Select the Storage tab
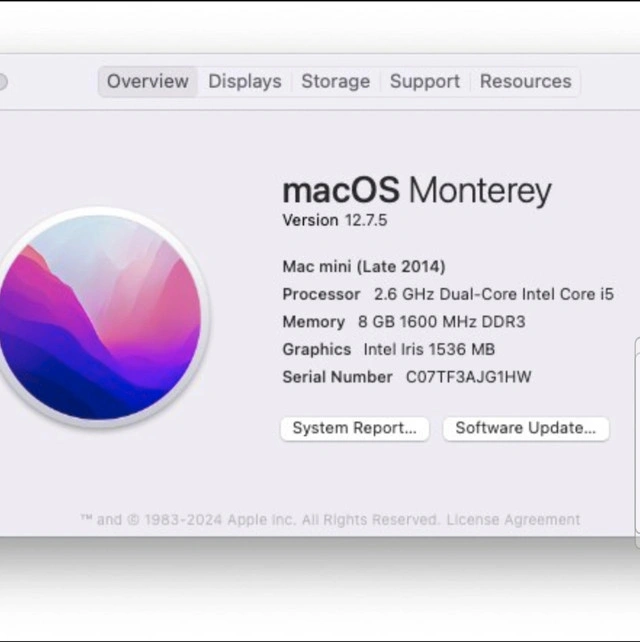 click(335, 82)
